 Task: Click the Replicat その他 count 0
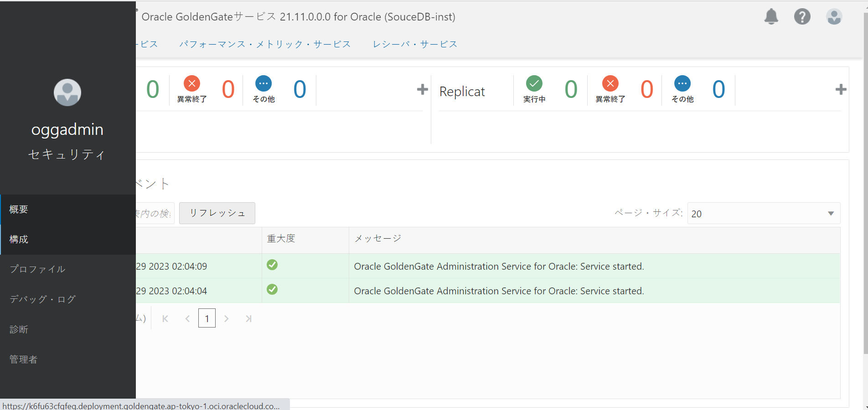(x=718, y=89)
